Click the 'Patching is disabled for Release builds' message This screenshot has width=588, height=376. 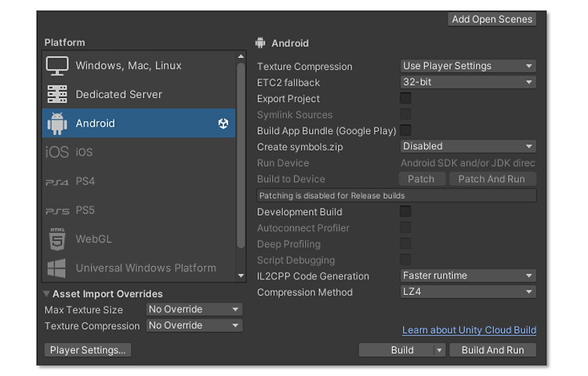tap(397, 195)
